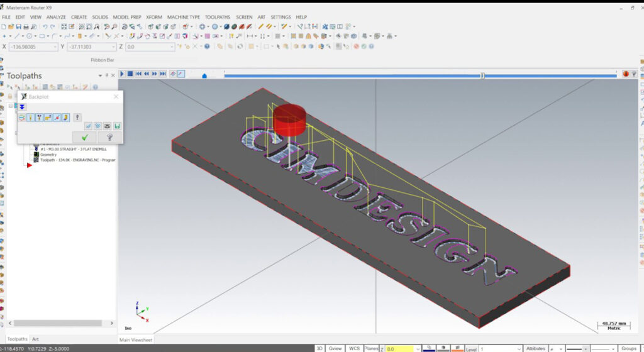
Task: Toggle quick verify shading in Backplot
Action: coord(65,118)
